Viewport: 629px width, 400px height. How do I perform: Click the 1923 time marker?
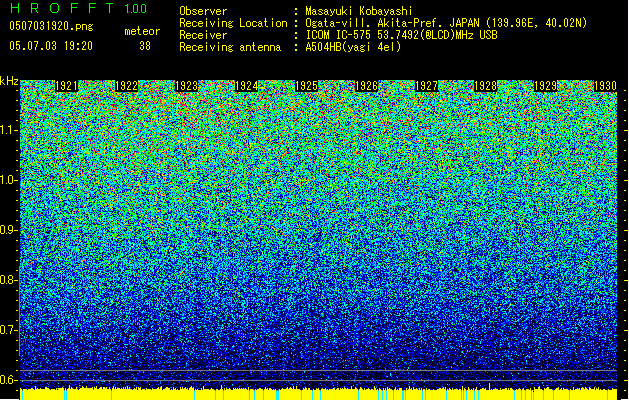(187, 86)
